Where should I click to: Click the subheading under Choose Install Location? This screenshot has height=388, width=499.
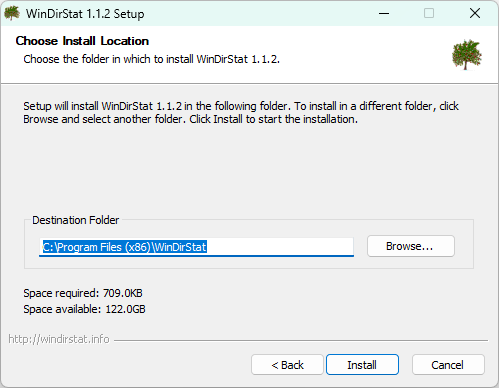[151, 59]
